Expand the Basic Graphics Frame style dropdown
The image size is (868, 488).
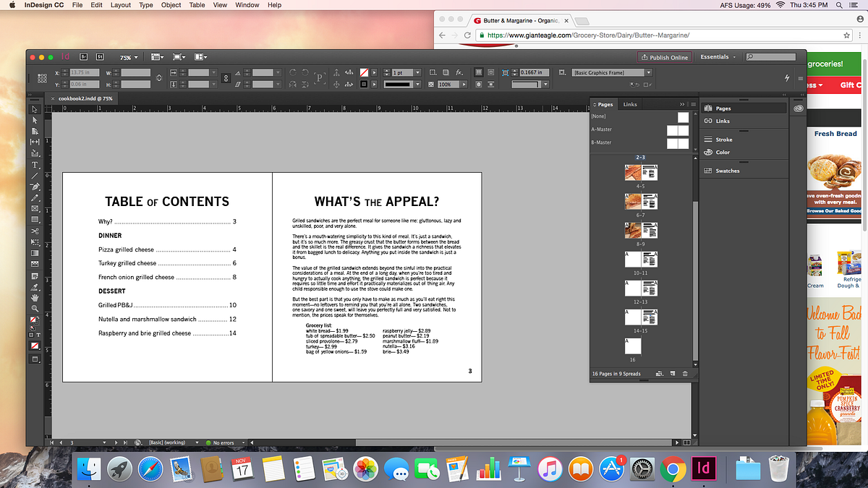point(648,73)
